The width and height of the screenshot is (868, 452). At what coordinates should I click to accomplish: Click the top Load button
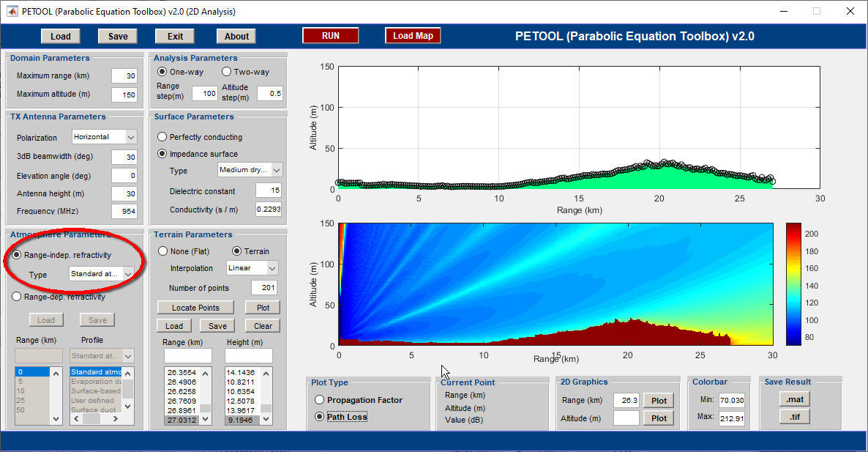click(x=60, y=36)
